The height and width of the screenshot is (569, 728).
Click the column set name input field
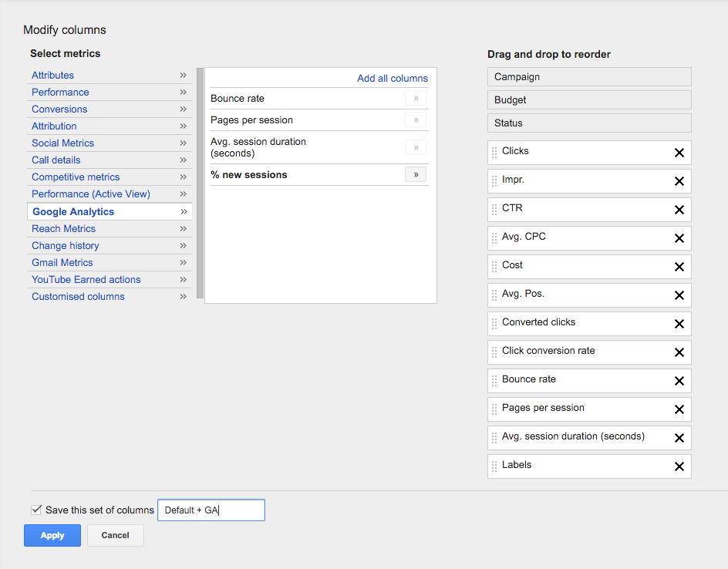211,510
